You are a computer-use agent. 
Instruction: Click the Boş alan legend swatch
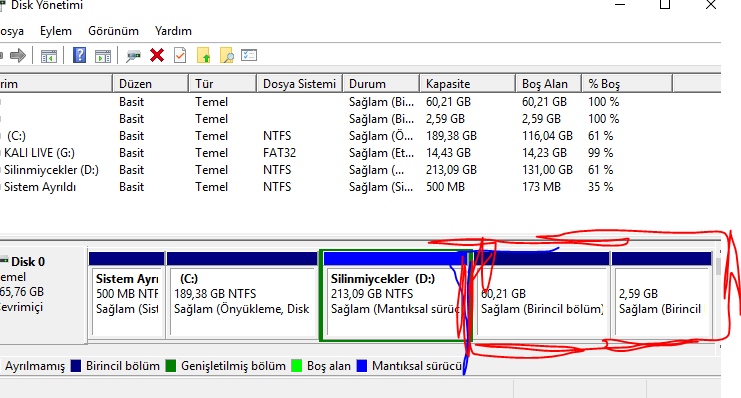pos(297,366)
